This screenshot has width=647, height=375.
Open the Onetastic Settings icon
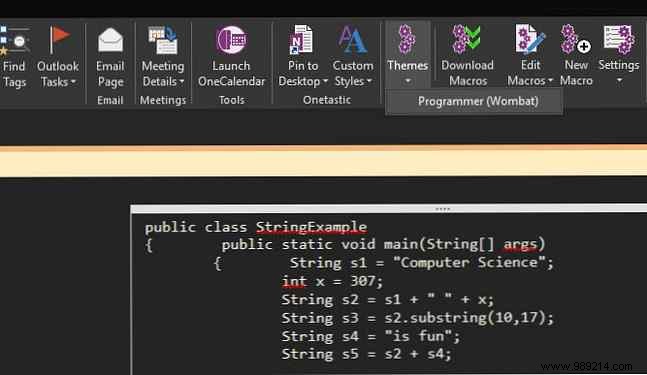[x=619, y=40]
